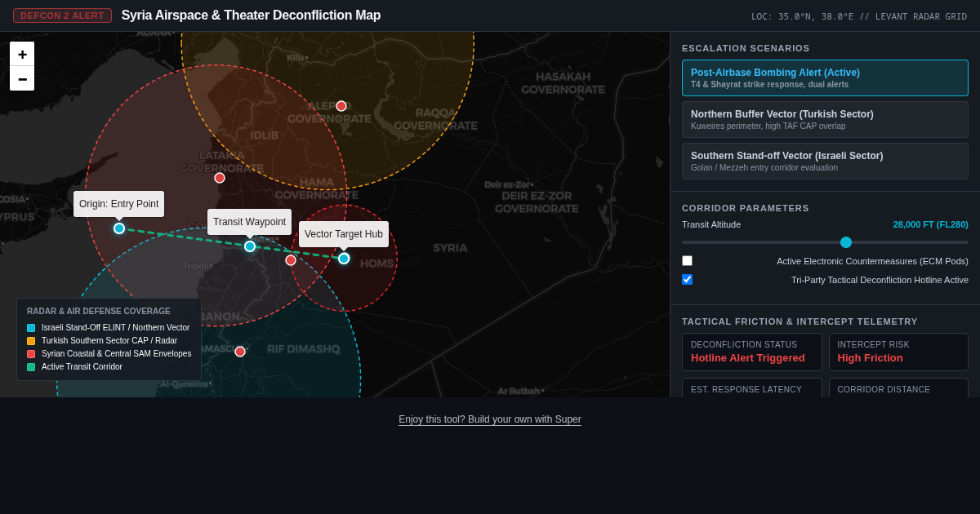The width and height of the screenshot is (980, 514).
Task: Click the red marker near Aleppo Governorate
Action: [x=341, y=106]
